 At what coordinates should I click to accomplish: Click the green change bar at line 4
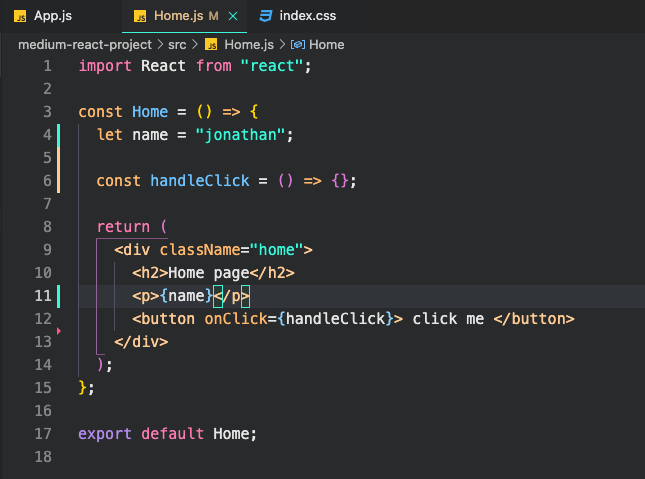pos(58,135)
